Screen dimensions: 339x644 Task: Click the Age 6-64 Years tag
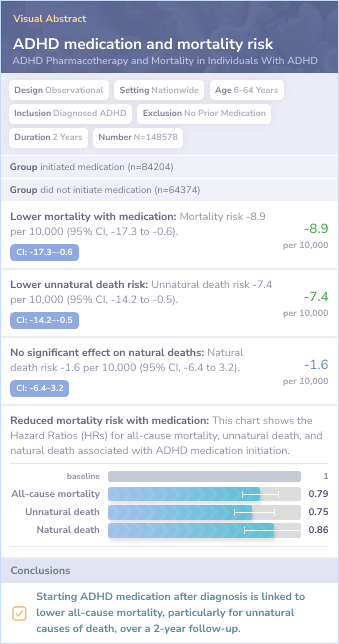pyautogui.click(x=247, y=90)
